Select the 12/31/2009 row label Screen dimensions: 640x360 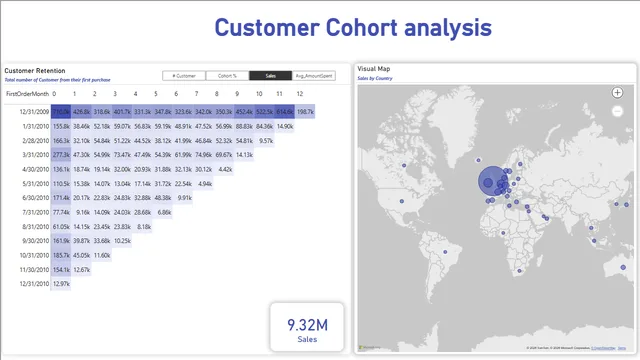(x=34, y=112)
